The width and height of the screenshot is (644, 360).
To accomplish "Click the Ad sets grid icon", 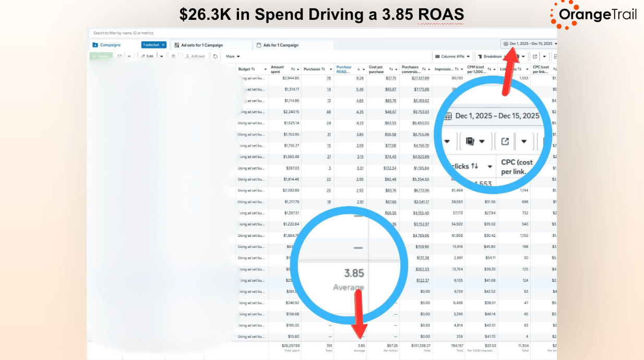I will click(x=177, y=45).
